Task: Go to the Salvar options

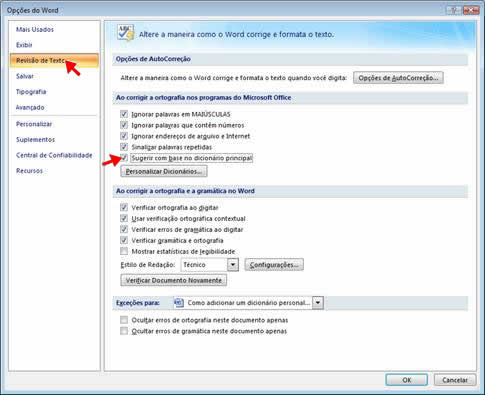Action: (x=25, y=76)
